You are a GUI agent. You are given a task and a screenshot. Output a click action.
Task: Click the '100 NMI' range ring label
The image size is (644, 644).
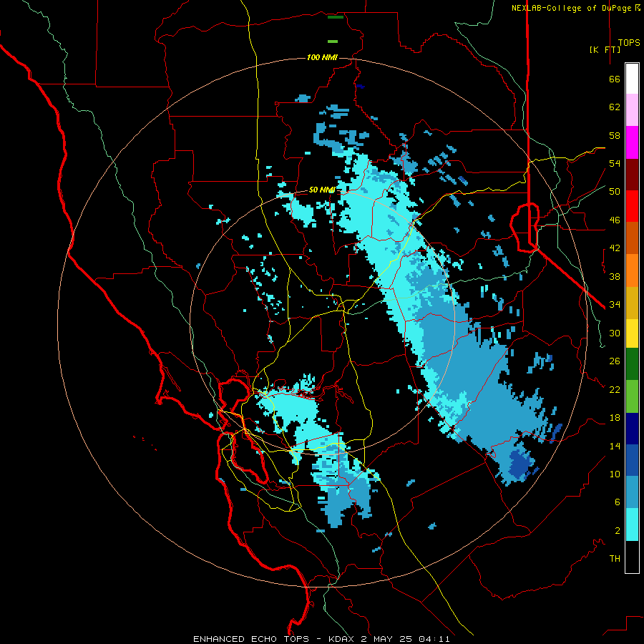(x=322, y=57)
